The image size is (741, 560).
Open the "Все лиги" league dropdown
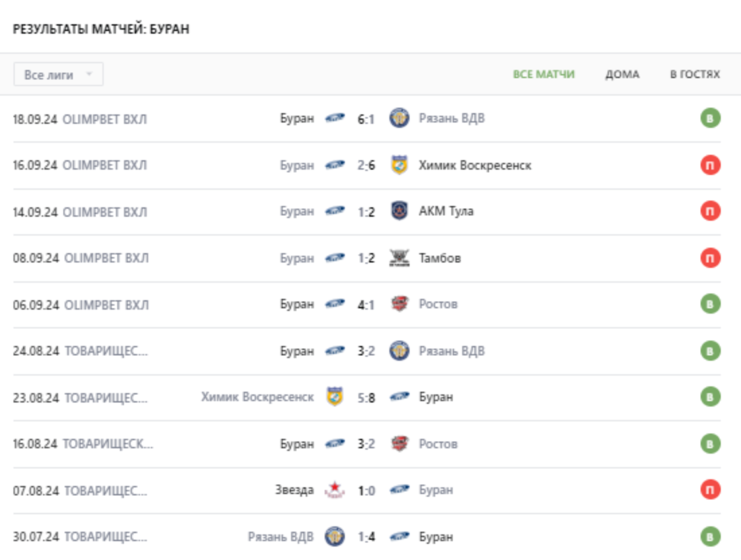coord(58,75)
